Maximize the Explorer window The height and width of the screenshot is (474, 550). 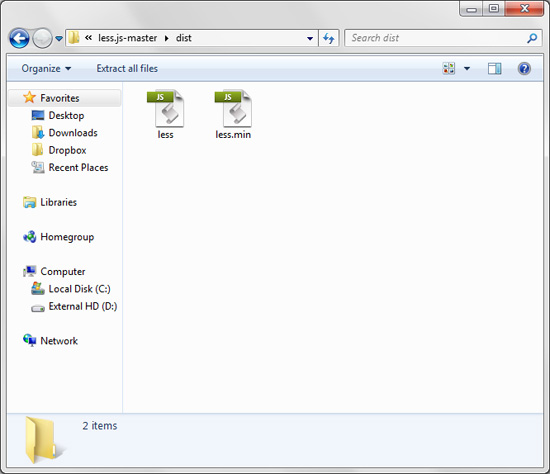tap(494, 8)
